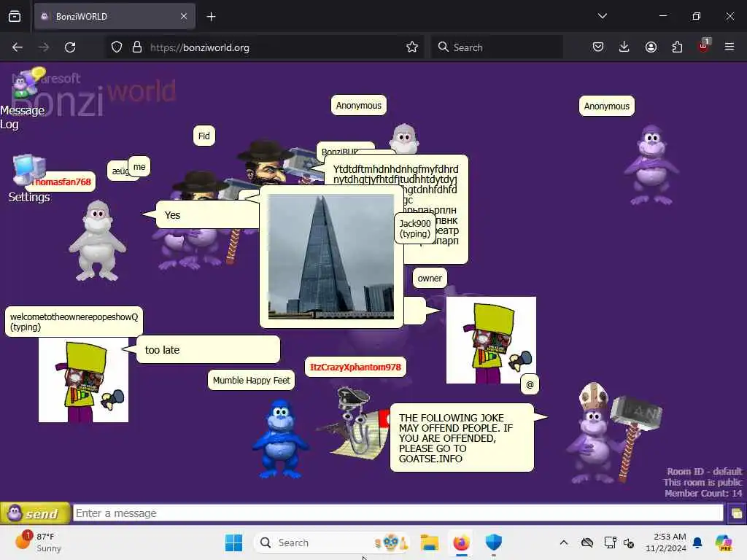747x560 pixels.
Task: Click the Jack900 typing name tag
Action: (x=415, y=228)
